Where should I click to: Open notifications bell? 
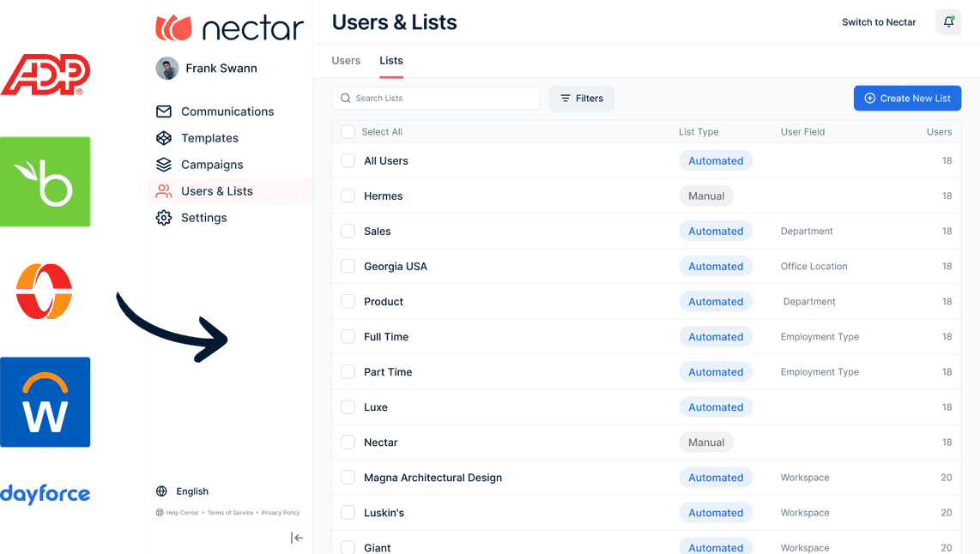tap(948, 21)
